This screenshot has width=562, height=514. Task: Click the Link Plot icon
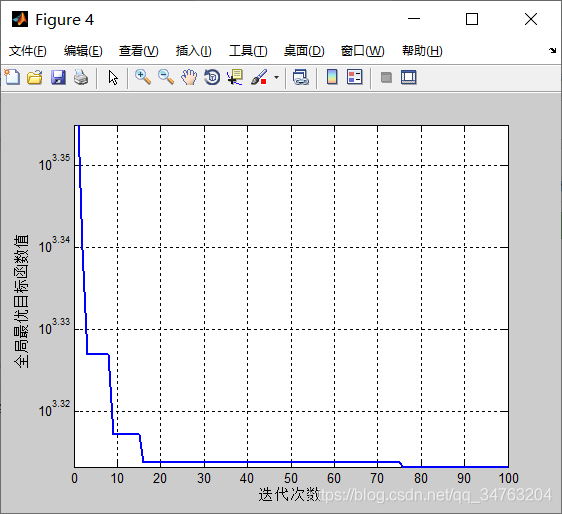[x=301, y=77]
